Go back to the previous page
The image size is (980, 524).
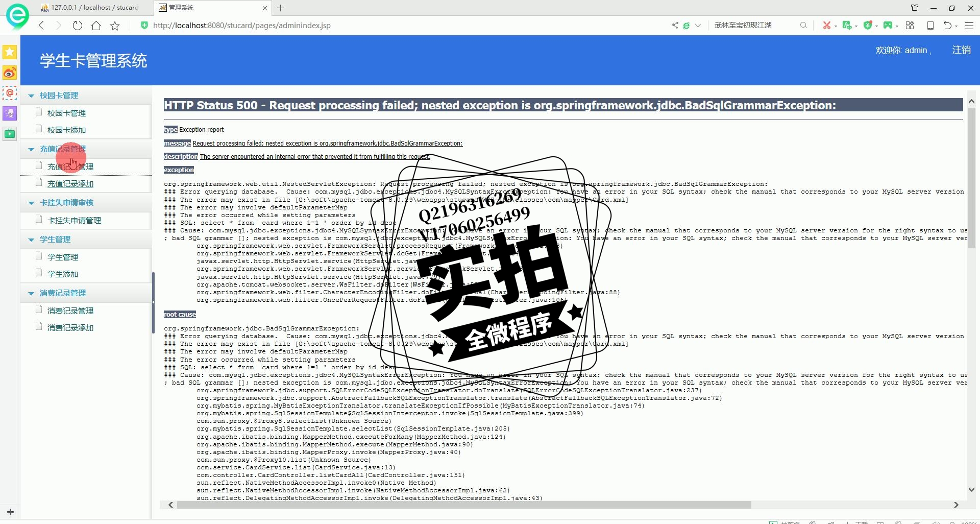[42, 26]
